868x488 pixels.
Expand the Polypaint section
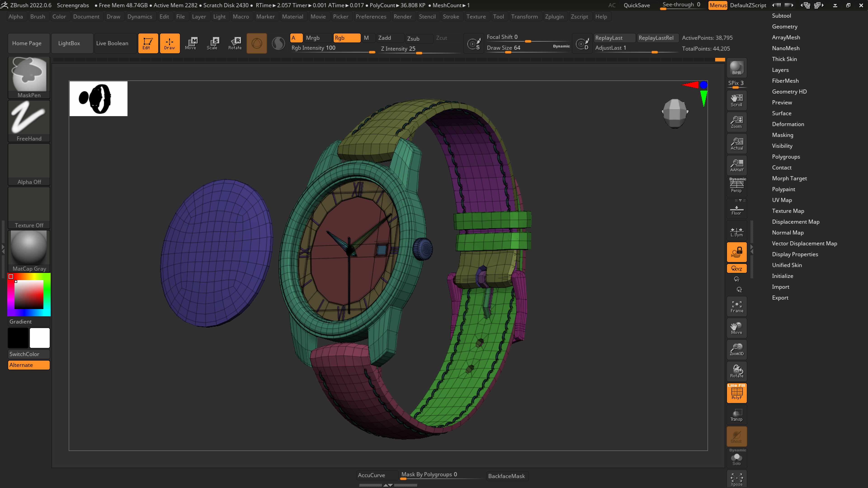[x=783, y=189]
